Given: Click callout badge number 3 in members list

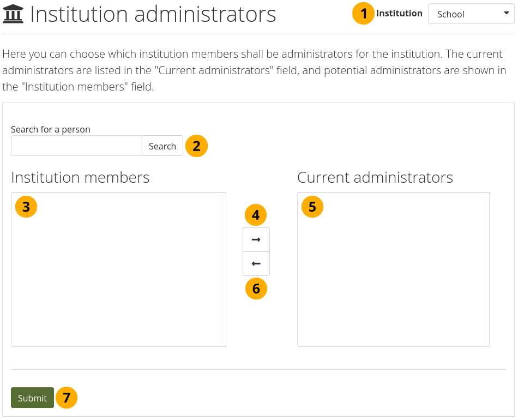Looking at the screenshot, I should (x=26, y=207).
